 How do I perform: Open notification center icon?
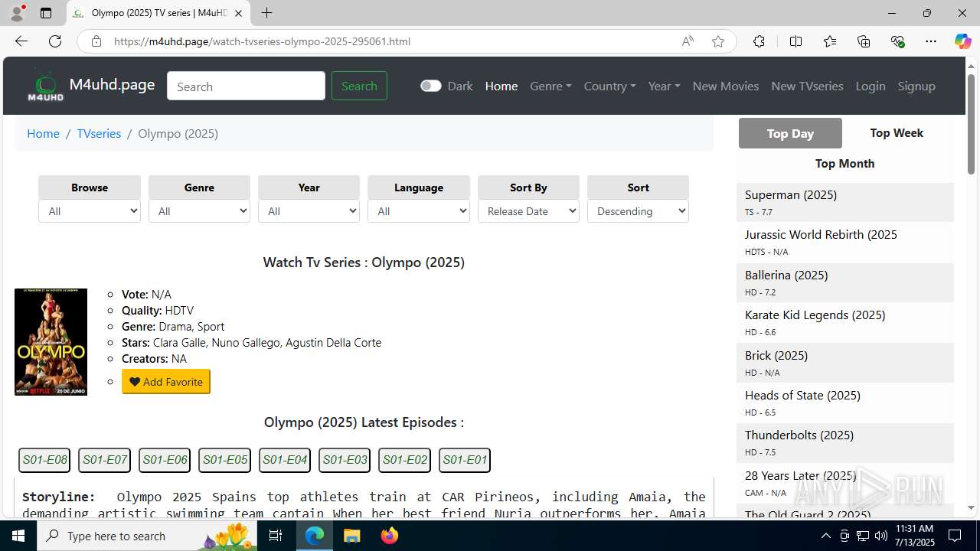coord(955,536)
